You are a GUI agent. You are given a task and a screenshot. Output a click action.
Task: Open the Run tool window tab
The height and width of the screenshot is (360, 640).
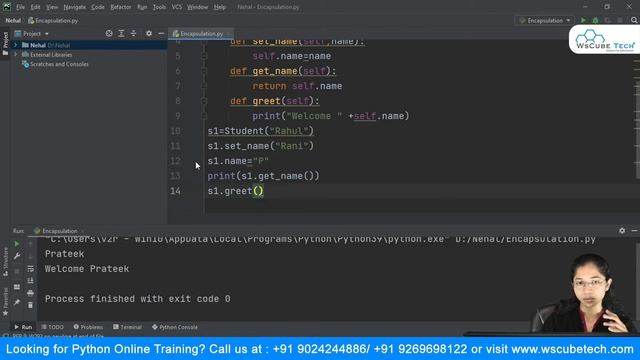23,327
